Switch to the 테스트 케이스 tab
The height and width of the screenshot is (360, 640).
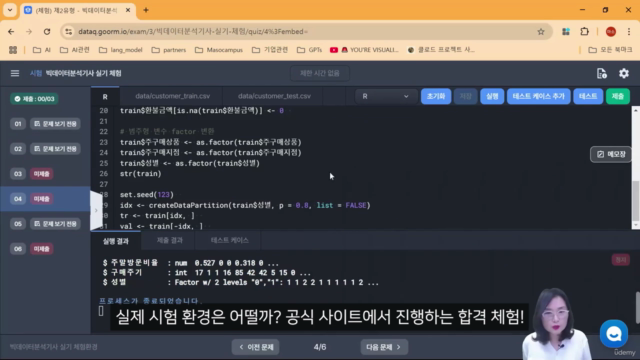(229, 240)
